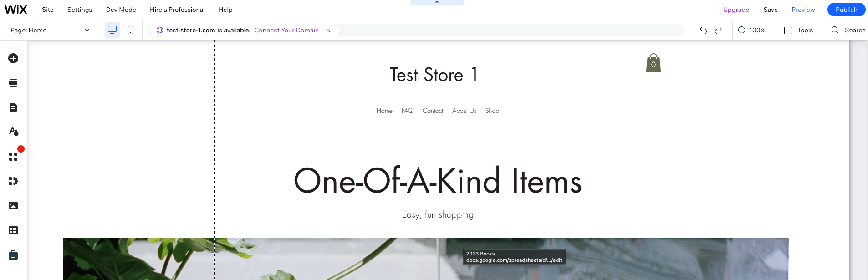This screenshot has height=280, width=868.
Task: Click the Preview button
Action: [803, 10]
